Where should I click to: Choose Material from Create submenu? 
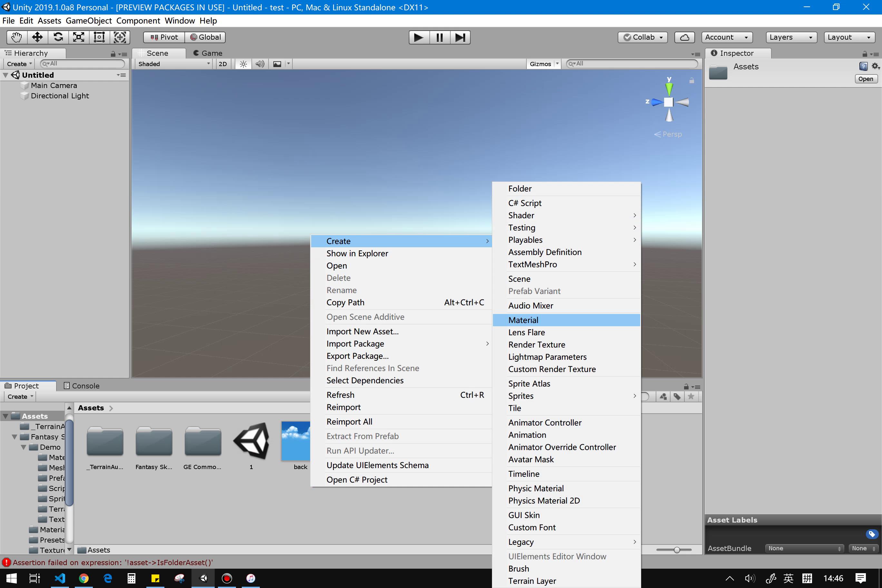click(x=566, y=320)
